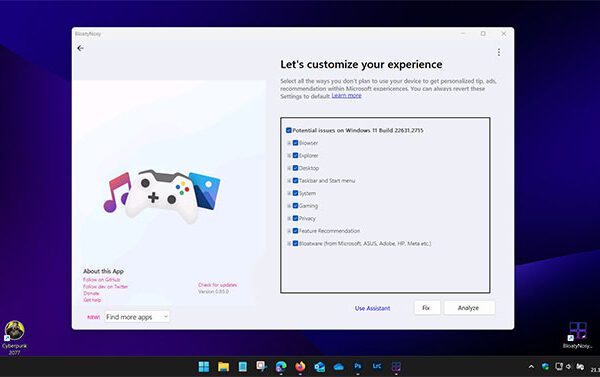This screenshot has width=600, height=377.
Task: Expand the System tree node
Action: (289, 193)
